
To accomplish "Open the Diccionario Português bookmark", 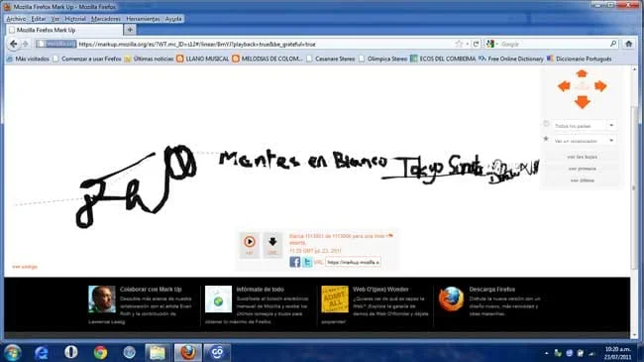I will click(580, 59).
